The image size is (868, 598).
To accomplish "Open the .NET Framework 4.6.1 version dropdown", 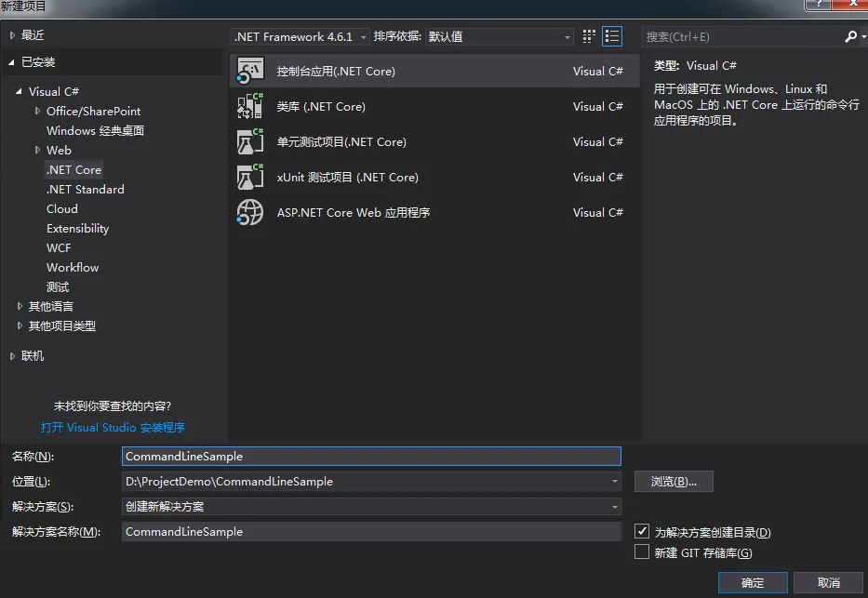I will click(300, 37).
